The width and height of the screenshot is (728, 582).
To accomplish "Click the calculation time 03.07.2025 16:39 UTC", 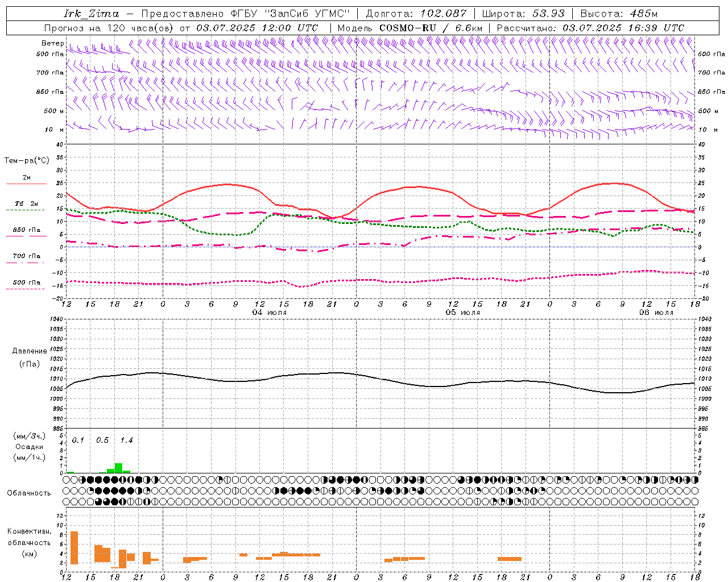I will [x=623, y=28].
